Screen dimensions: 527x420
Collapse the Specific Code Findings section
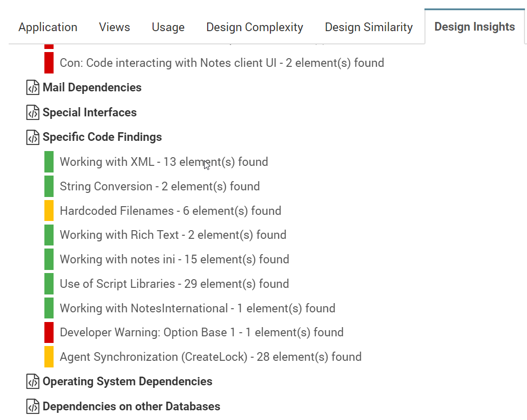[102, 137]
